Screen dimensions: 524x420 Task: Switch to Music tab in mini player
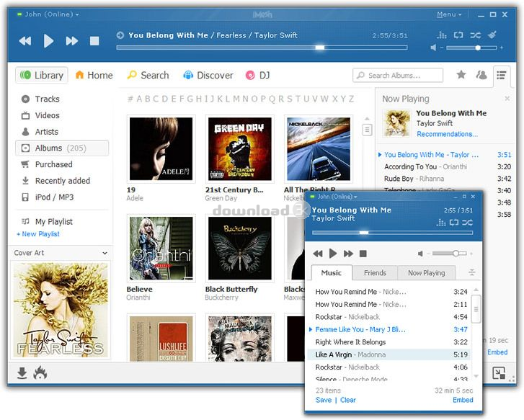(332, 272)
